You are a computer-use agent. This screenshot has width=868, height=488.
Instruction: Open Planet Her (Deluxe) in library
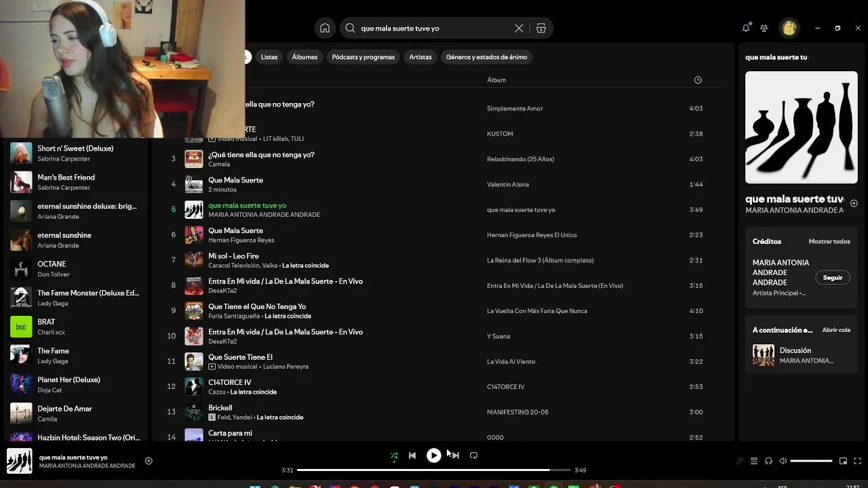tap(75, 384)
